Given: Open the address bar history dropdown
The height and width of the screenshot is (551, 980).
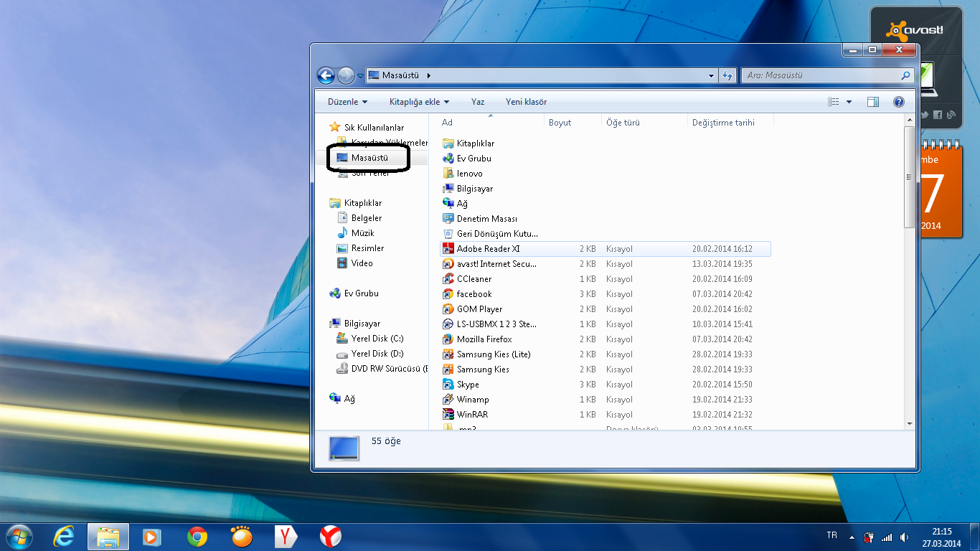Looking at the screenshot, I should tap(711, 75).
